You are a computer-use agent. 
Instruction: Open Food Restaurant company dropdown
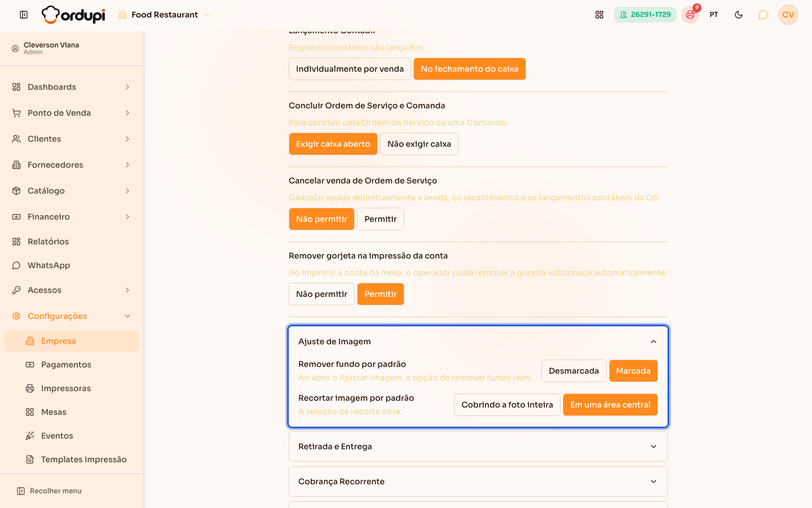(x=164, y=15)
